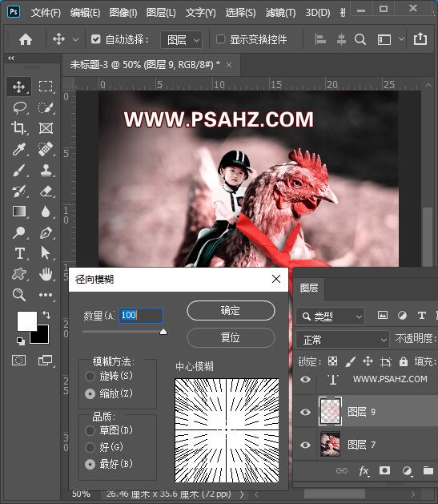The height and width of the screenshot is (504, 438).
Task: Expand the collapsed toolbox double arrows
Action: point(11,58)
